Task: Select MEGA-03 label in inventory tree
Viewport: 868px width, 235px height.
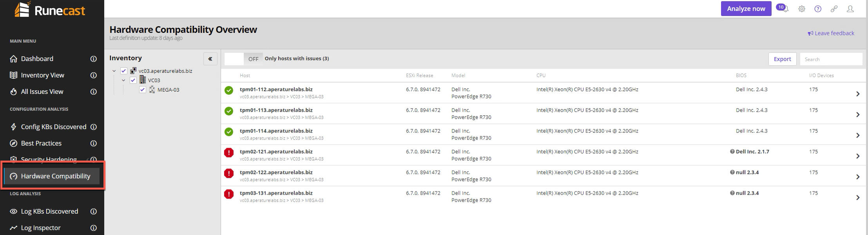Action: tap(169, 90)
